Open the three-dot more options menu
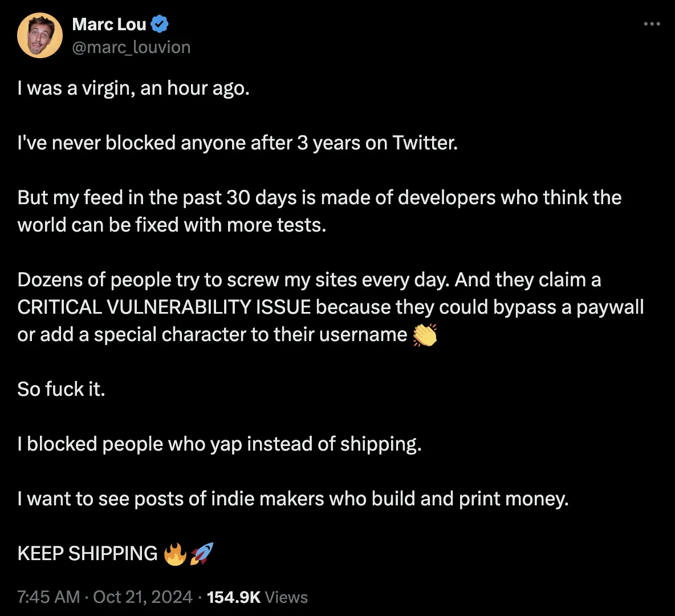 [x=652, y=24]
